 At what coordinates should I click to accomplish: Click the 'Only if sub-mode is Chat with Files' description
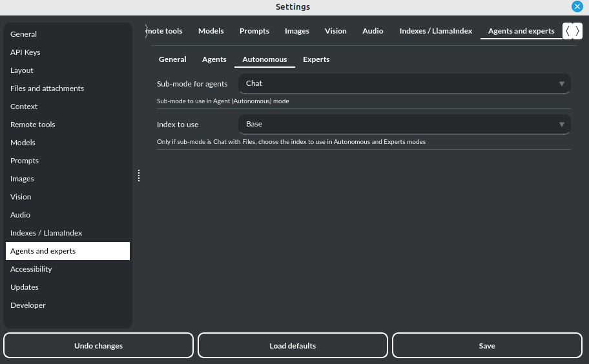point(291,142)
